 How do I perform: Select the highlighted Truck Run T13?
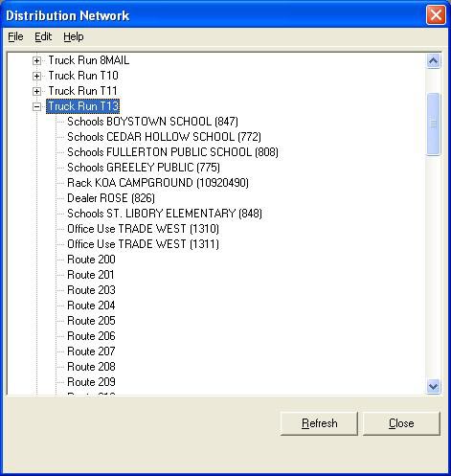click(83, 106)
